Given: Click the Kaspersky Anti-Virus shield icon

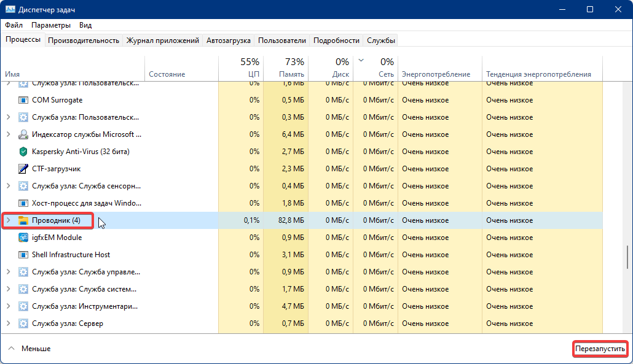Looking at the screenshot, I should click(23, 152).
